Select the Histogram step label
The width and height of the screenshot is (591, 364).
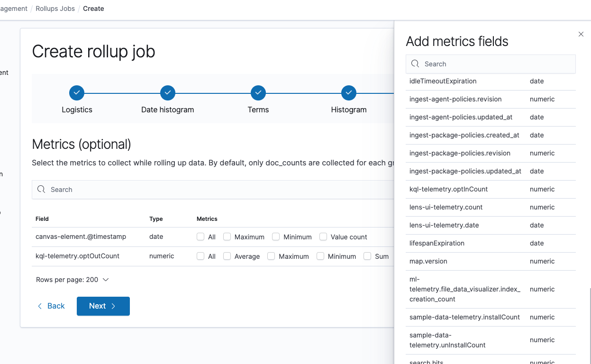(x=349, y=109)
